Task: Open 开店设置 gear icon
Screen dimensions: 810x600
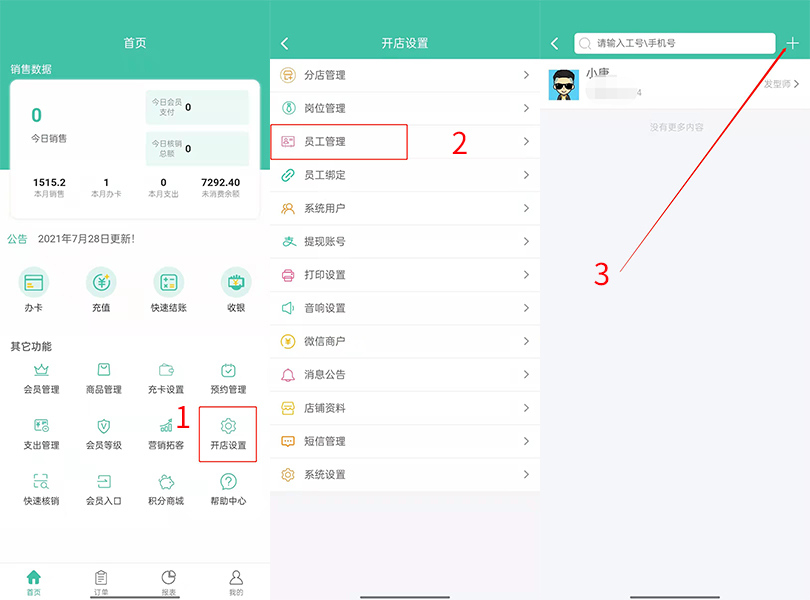Action: [x=228, y=427]
